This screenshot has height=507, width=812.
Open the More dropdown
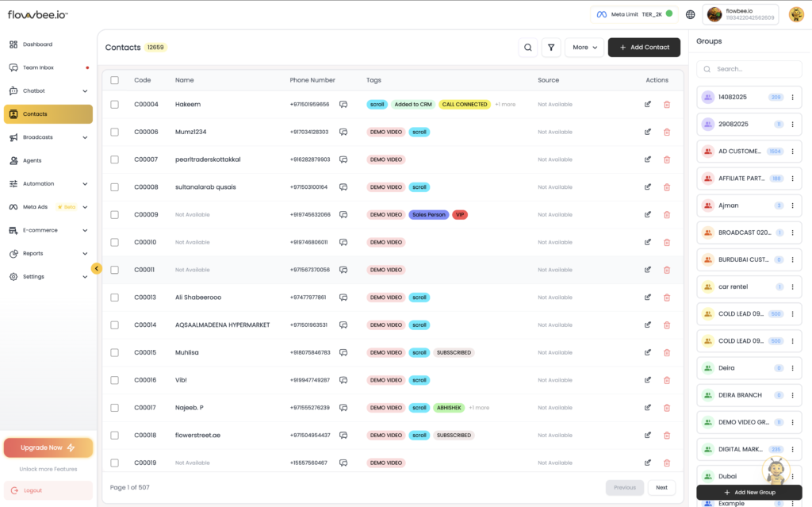(584, 48)
